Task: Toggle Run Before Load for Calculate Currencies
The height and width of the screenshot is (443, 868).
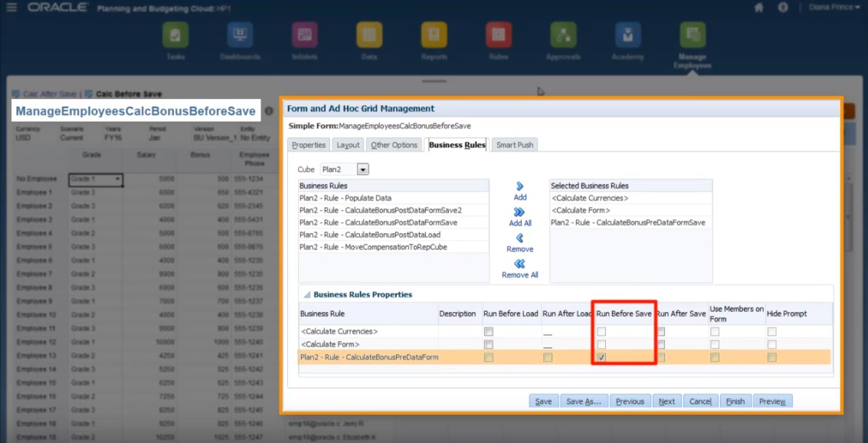Action: (488, 332)
